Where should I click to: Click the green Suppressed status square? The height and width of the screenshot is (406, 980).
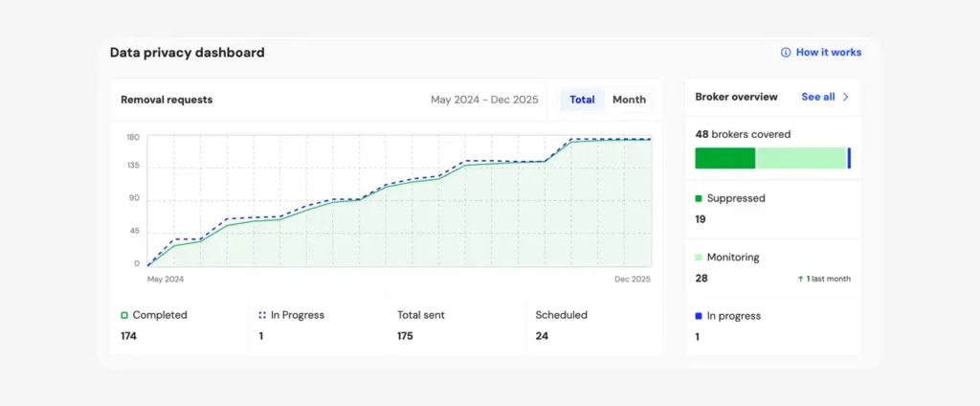[699, 199]
